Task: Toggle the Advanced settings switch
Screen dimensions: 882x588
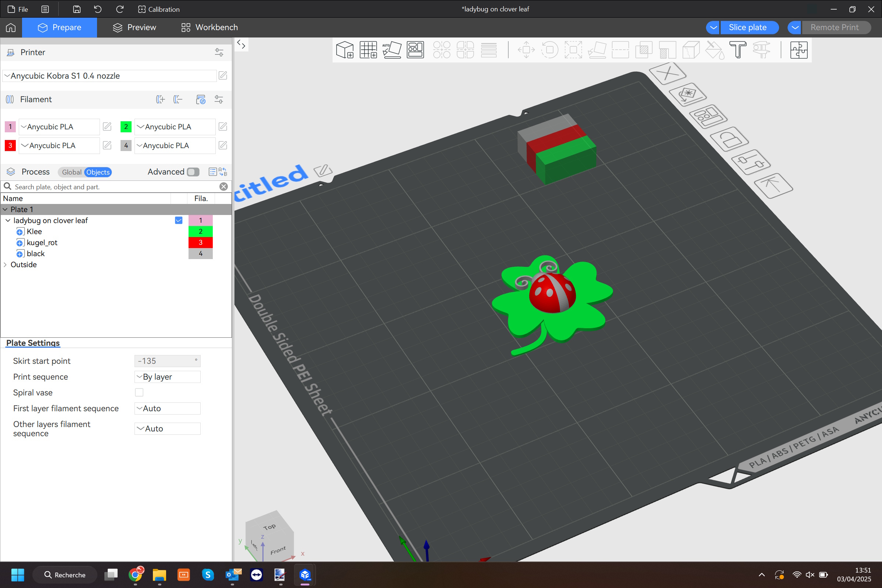Action: tap(193, 172)
